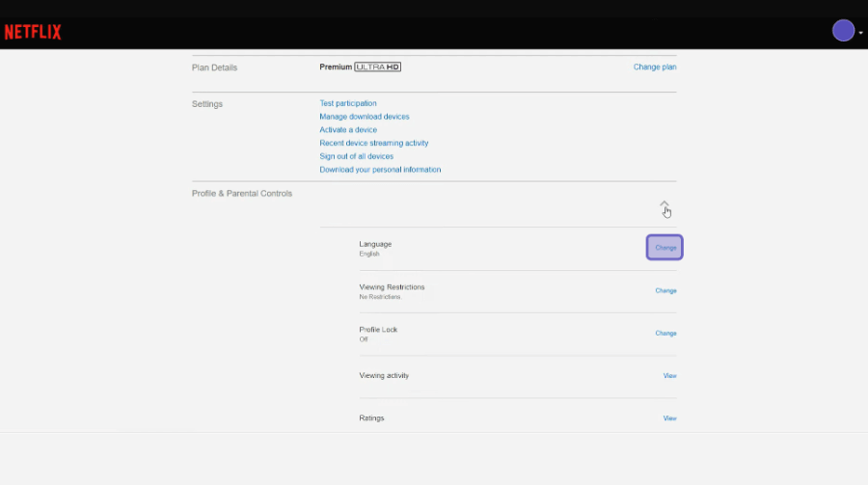Select Sign out of all devices

357,156
